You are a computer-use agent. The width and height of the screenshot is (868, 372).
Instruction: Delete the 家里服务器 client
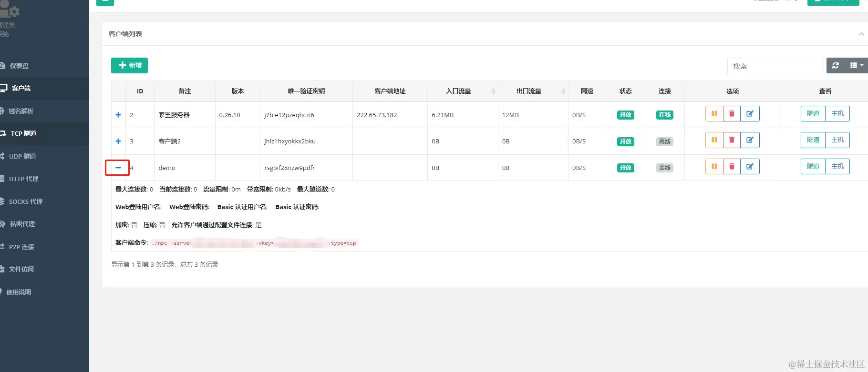[732, 114]
